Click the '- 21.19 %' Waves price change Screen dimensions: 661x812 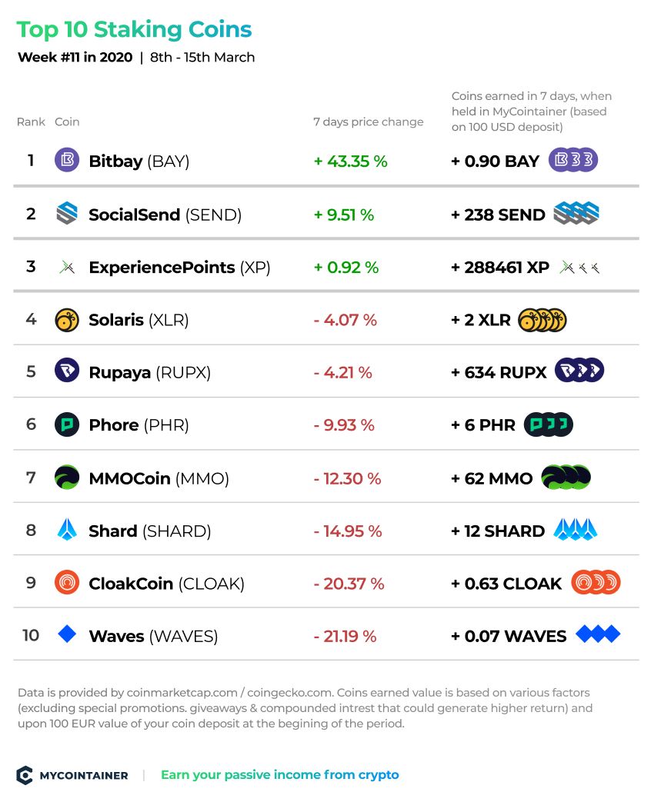345,636
